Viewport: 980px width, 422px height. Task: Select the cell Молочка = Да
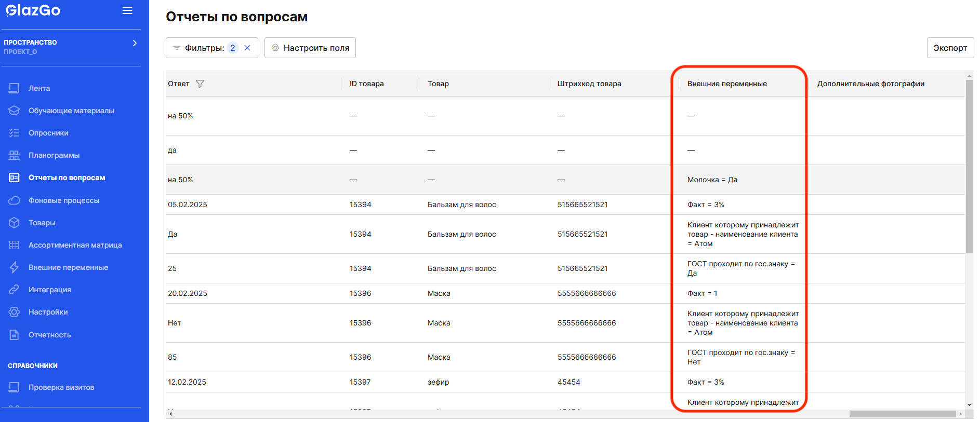(712, 180)
